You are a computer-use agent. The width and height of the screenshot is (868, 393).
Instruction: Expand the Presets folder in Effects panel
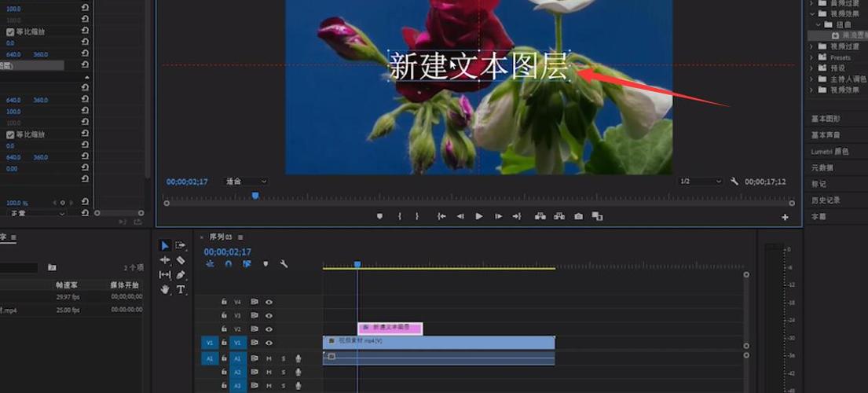tap(811, 57)
